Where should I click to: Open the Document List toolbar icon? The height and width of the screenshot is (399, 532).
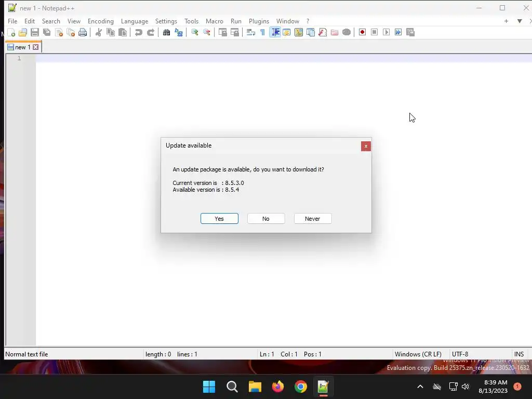311,32
